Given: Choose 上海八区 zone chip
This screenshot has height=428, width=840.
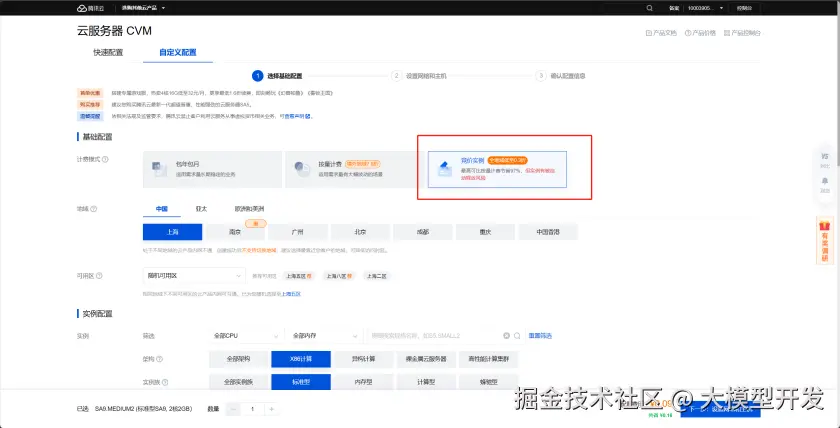Looking at the screenshot, I should (x=339, y=276).
